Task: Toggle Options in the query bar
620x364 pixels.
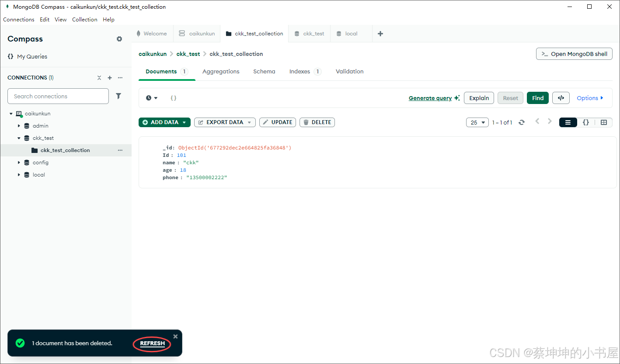Action: click(589, 98)
